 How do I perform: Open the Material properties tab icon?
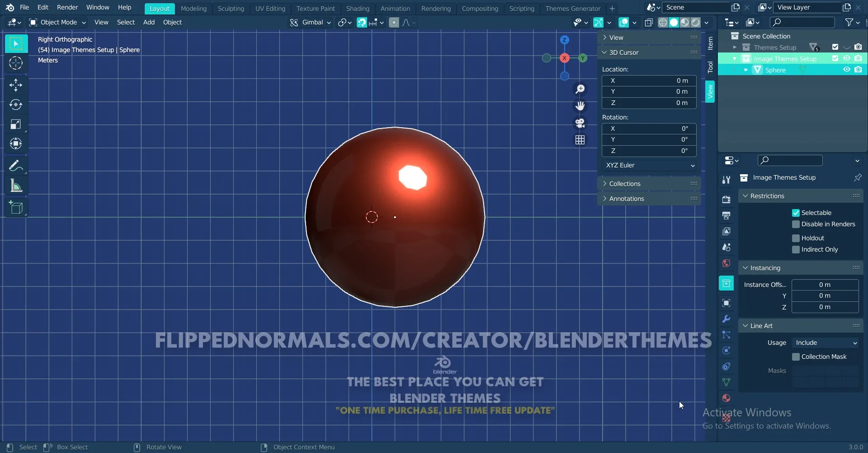coord(726,398)
